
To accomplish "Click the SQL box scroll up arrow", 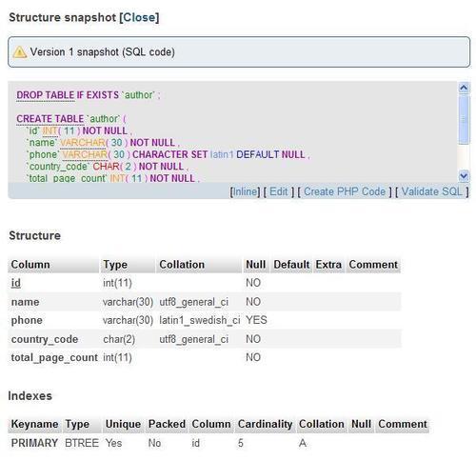I will [x=464, y=88].
